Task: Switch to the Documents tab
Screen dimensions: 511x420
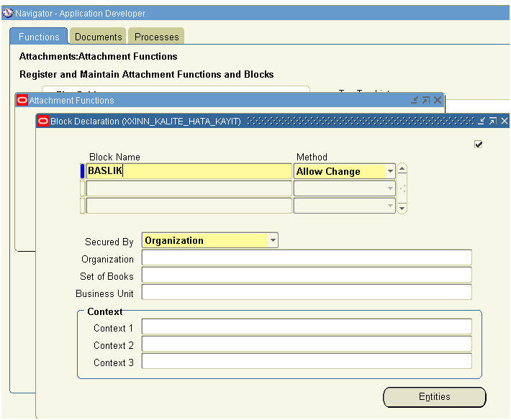Action: pos(98,37)
